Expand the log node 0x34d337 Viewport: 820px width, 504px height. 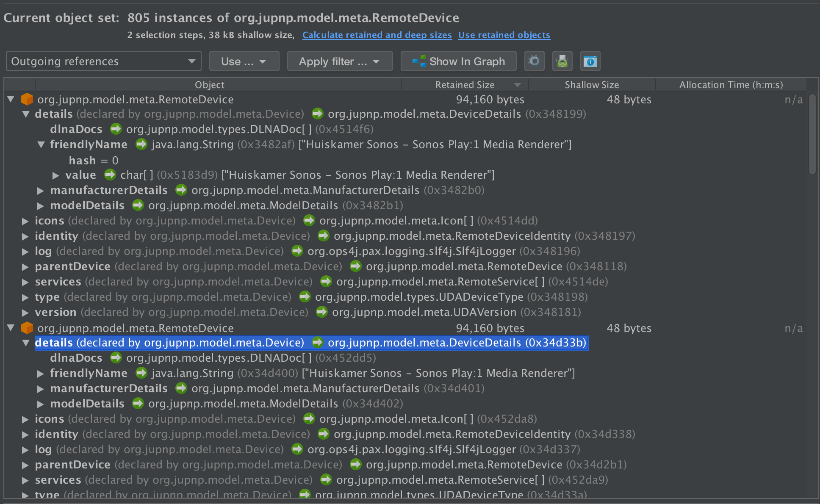point(25,450)
